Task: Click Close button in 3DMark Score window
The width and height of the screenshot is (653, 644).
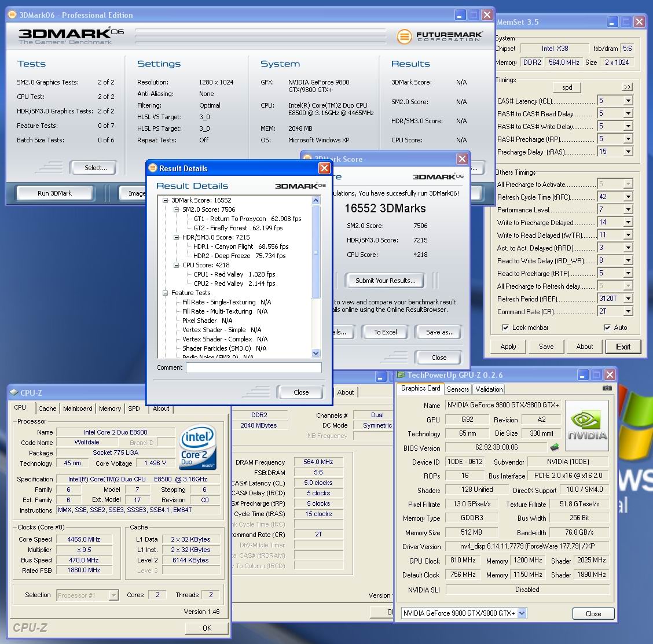Action: 439,358
